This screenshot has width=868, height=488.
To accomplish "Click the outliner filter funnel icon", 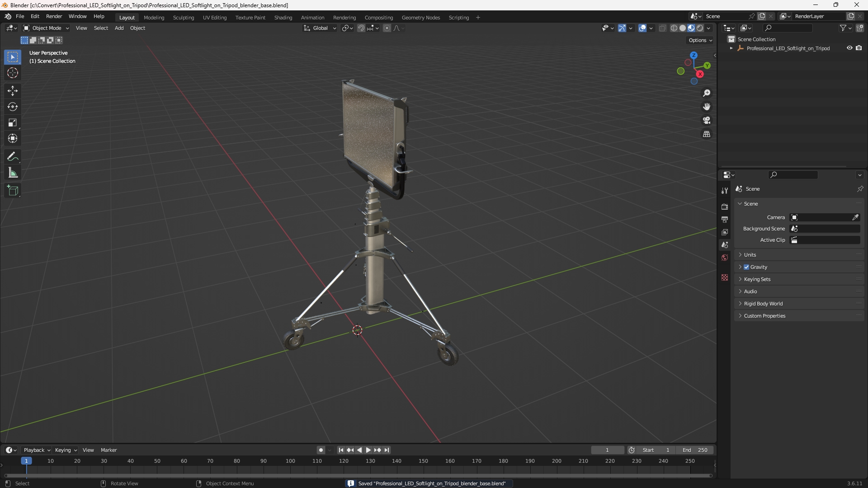I will tap(843, 28).
